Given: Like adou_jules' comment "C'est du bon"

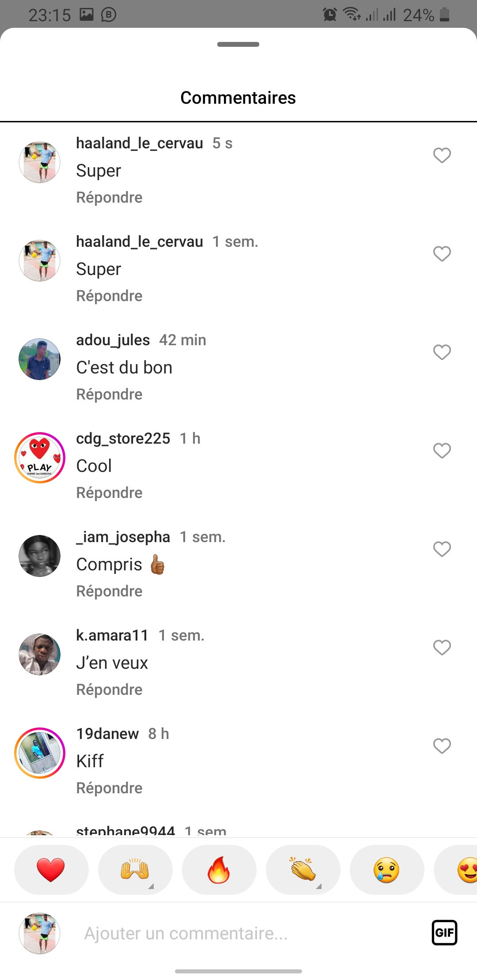Looking at the screenshot, I should pyautogui.click(x=442, y=352).
